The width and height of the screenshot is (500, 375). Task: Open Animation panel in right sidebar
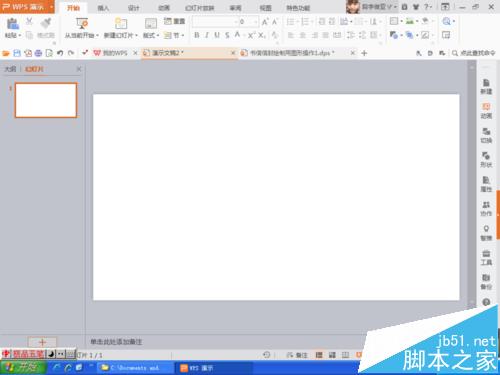pyautogui.click(x=486, y=111)
